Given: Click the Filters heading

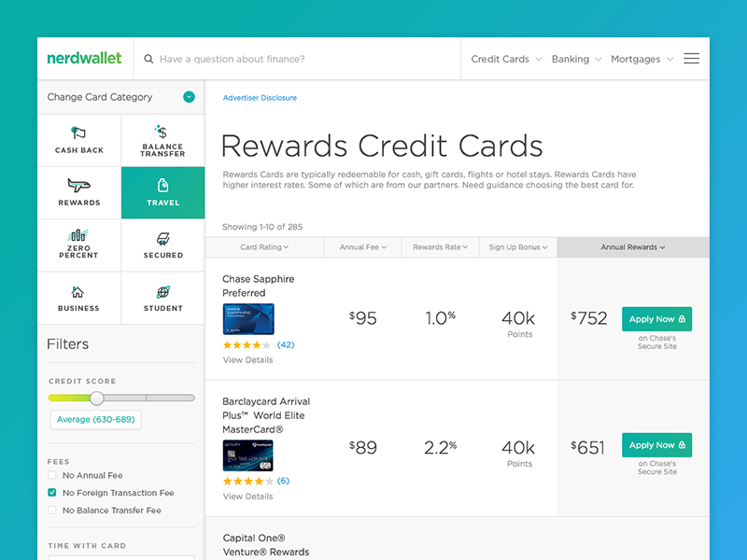Looking at the screenshot, I should (x=67, y=343).
